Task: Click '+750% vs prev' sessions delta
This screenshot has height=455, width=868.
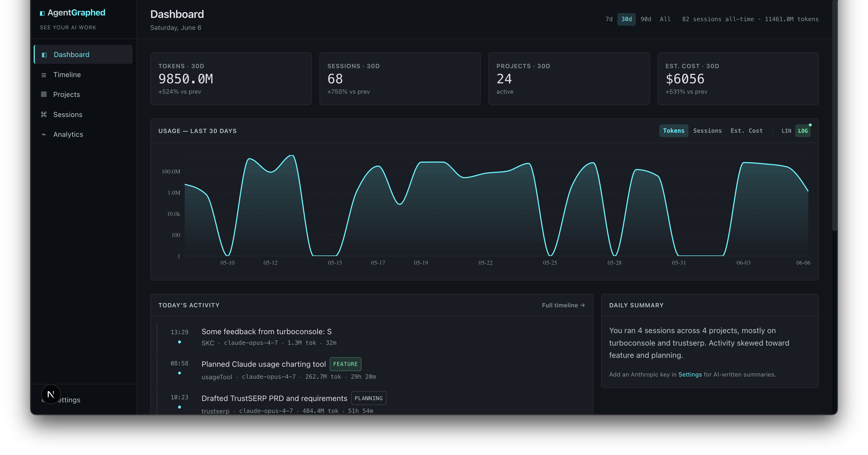Action: point(348,91)
